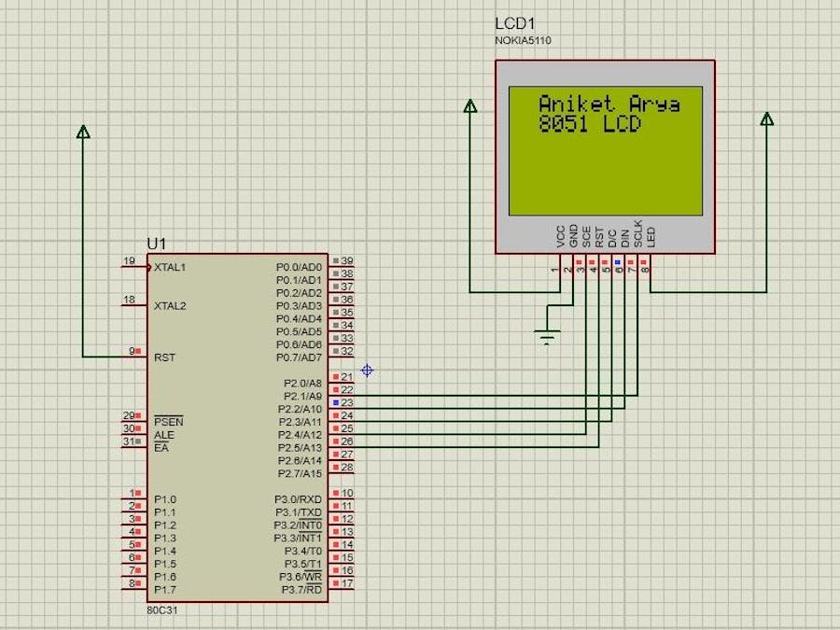Screen dimensions: 840x630
Task: Click the SCE pin label on the LCD
Action: pos(586,237)
